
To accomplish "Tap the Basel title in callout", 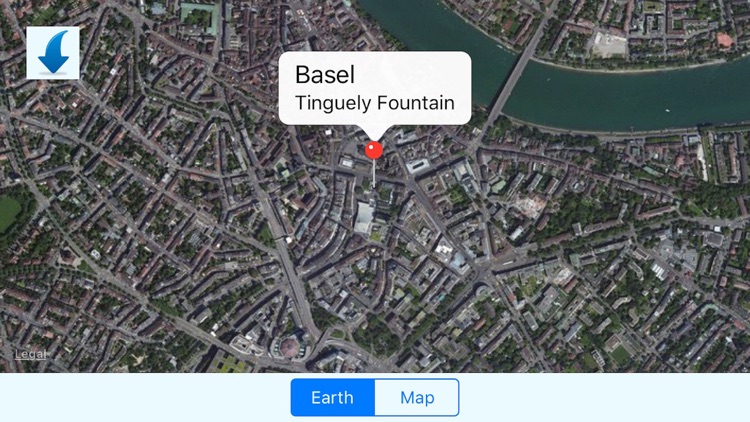I will 325,75.
